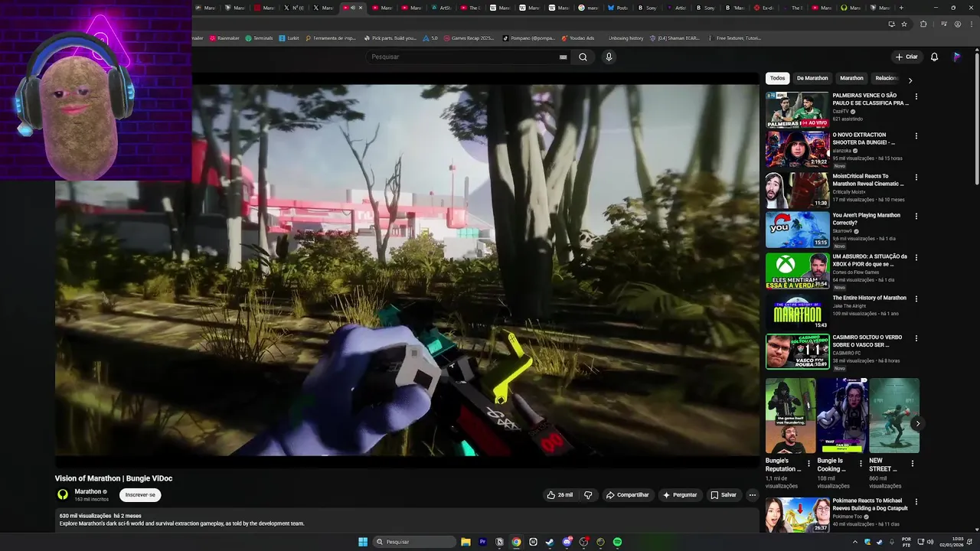
Task: Select the 'De Marathon' filter chip
Action: click(x=812, y=78)
